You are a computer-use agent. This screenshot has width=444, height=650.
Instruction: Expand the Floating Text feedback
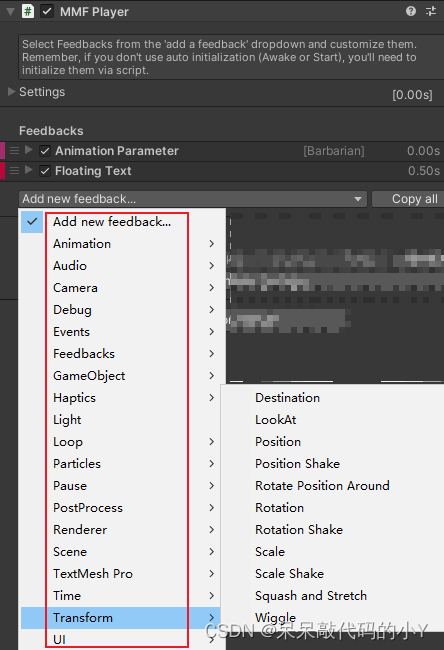29,170
